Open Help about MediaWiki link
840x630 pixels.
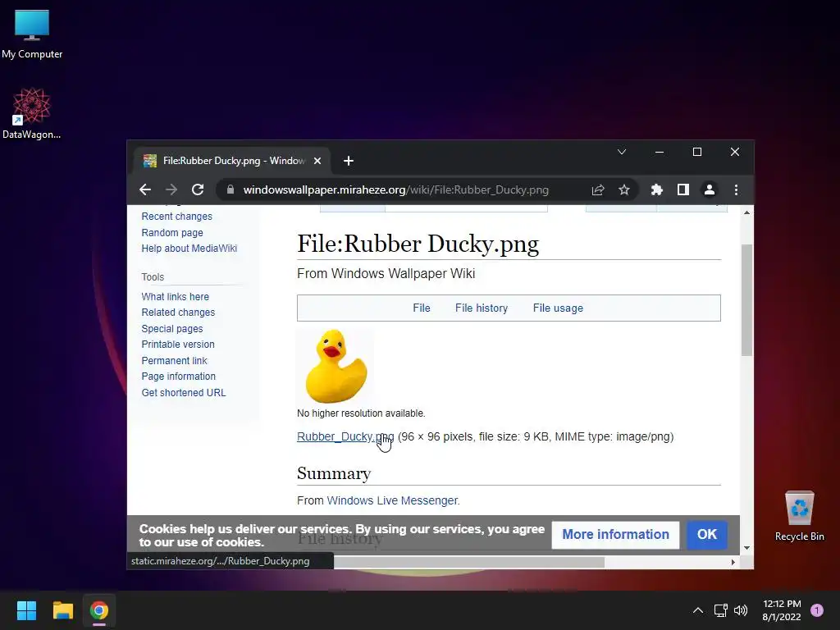coord(189,249)
